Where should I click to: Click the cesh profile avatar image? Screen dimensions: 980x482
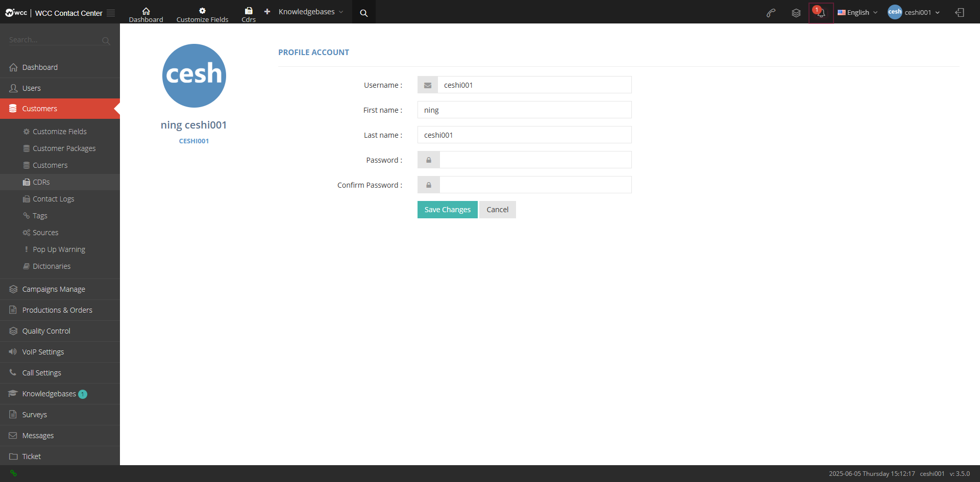(194, 75)
